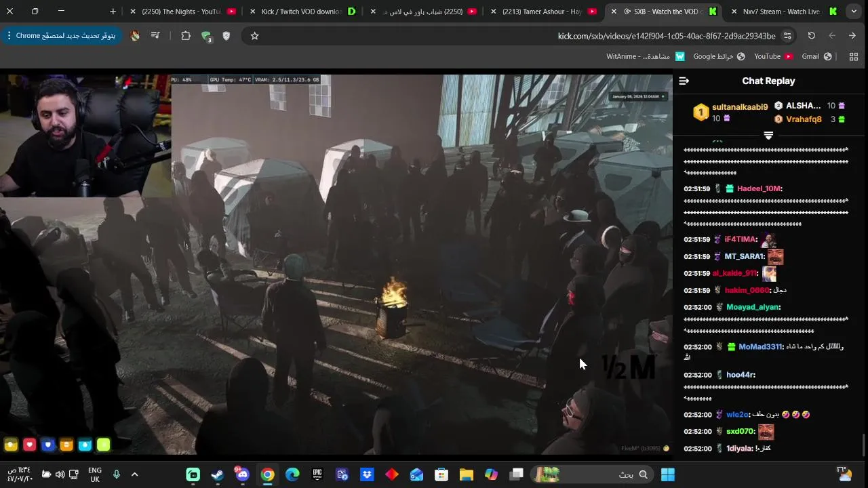868x488 pixels.
Task: Click the kick.com address bar URL
Action: click(x=667, y=36)
